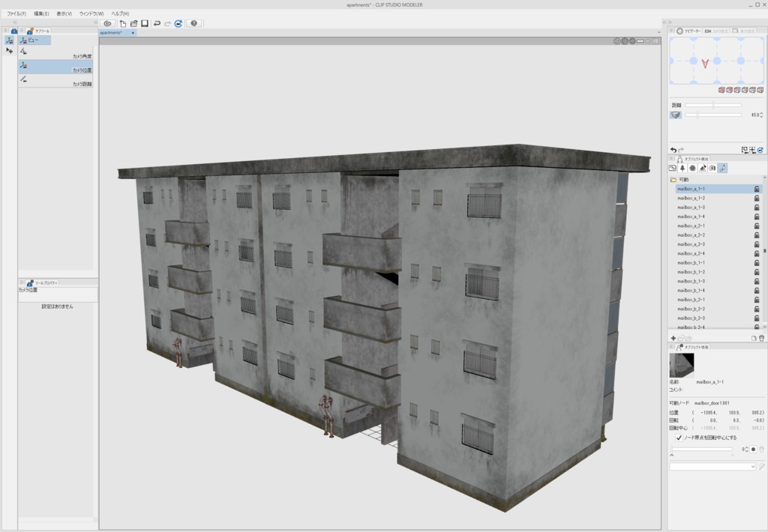768x532 pixels.
Task: Click the + button to add an object
Action: (673, 337)
